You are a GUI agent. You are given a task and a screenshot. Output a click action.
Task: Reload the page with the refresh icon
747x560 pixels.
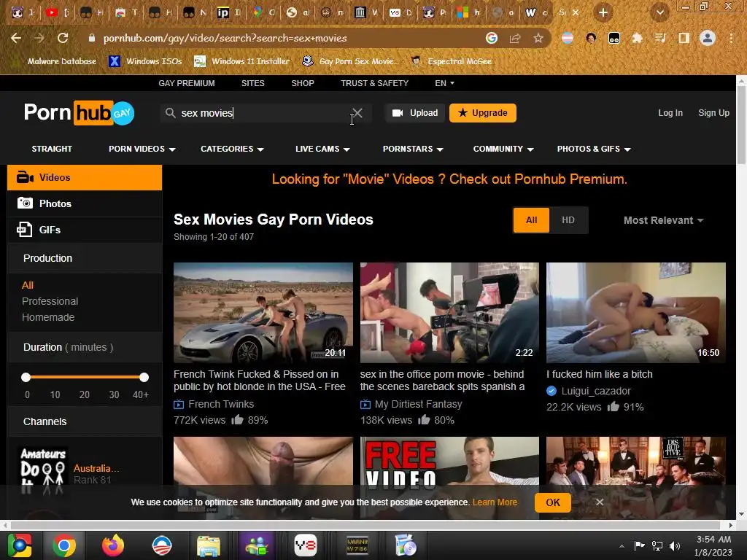point(63,38)
